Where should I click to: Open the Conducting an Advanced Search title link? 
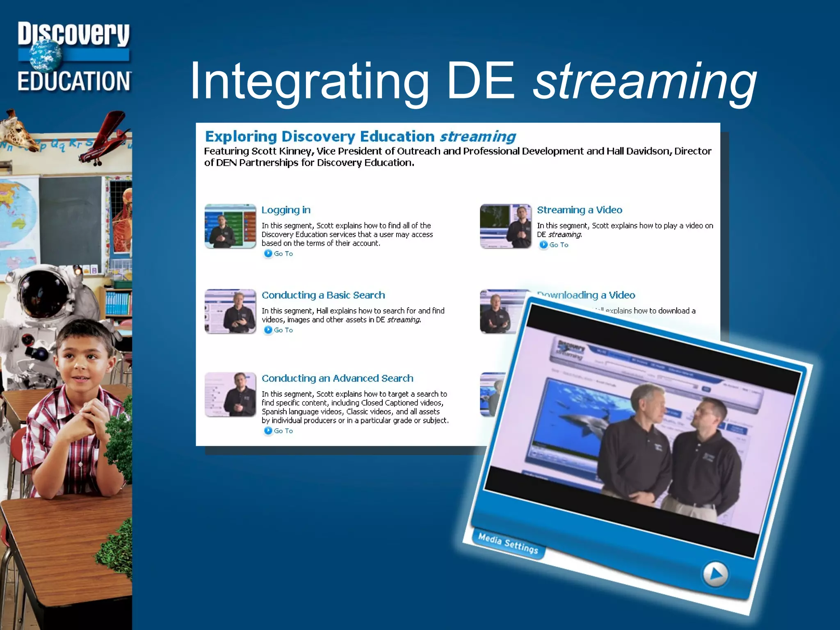(x=337, y=378)
